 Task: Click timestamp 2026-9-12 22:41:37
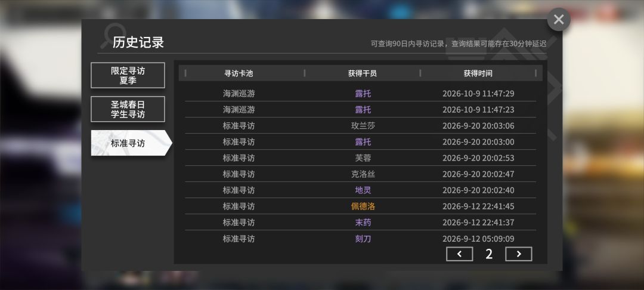478,222
